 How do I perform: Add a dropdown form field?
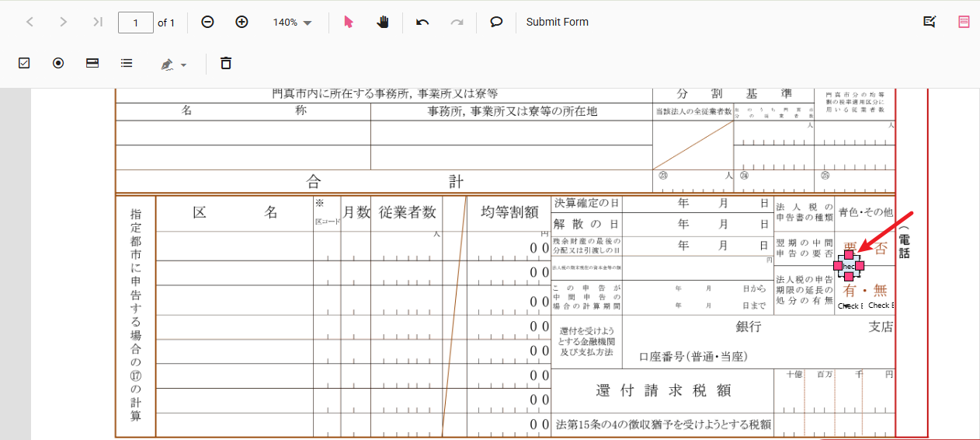point(92,64)
